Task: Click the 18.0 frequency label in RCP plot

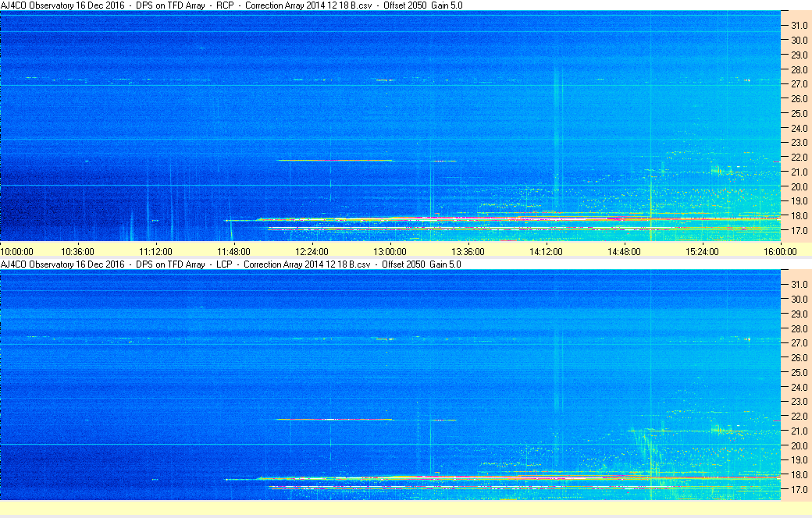Action: (799, 216)
